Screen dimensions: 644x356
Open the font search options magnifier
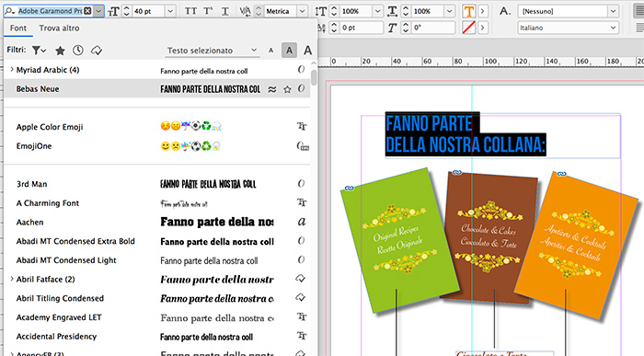pos(10,11)
